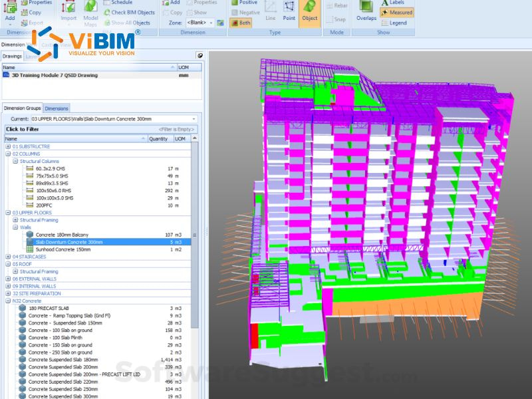The height and width of the screenshot is (399, 532).
Task: Collapse the 02 COLUMNS tree node
Action: click(7, 154)
